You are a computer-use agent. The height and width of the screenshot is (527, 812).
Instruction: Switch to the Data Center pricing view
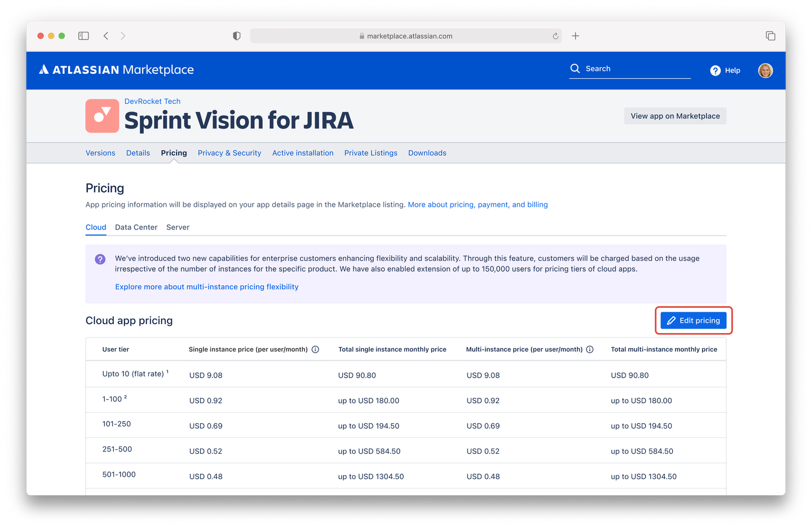click(136, 227)
